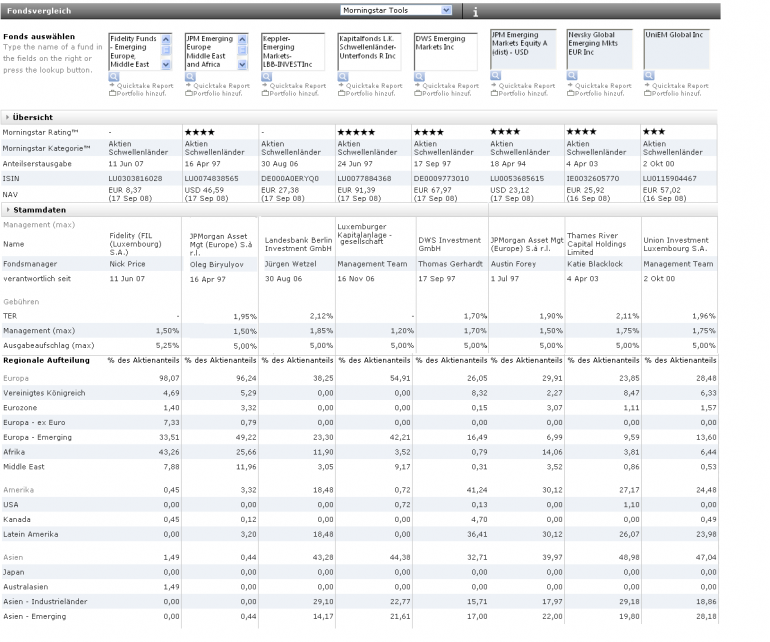Select ISIN value LU0303816028
Image resolution: width=770 pixels, height=642 pixels.
click(135, 179)
